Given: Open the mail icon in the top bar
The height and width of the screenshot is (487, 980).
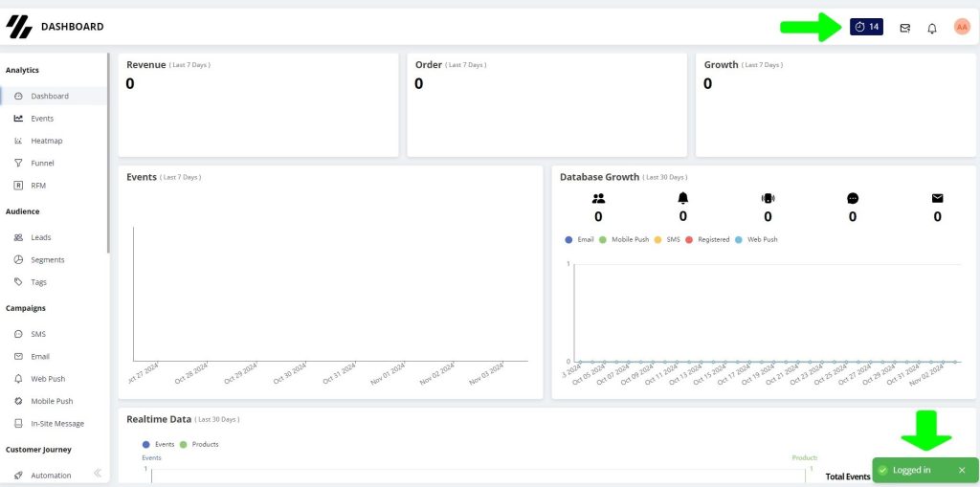Looking at the screenshot, I should tap(905, 28).
